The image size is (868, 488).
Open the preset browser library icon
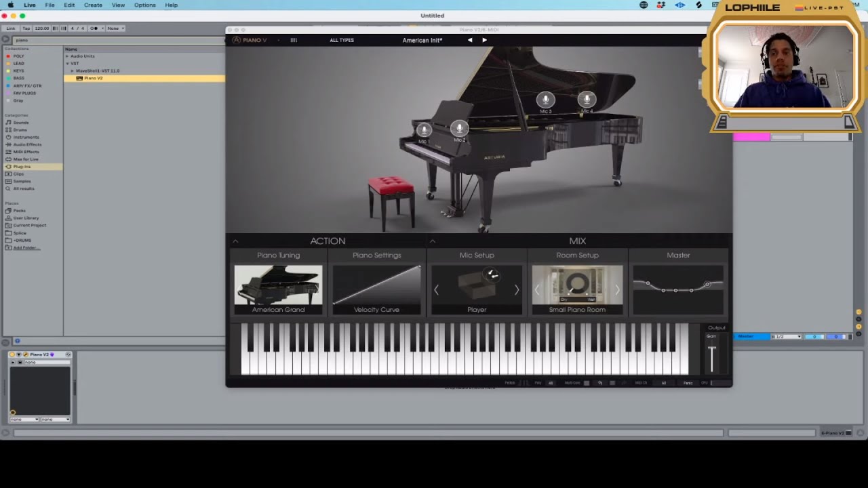tap(294, 40)
